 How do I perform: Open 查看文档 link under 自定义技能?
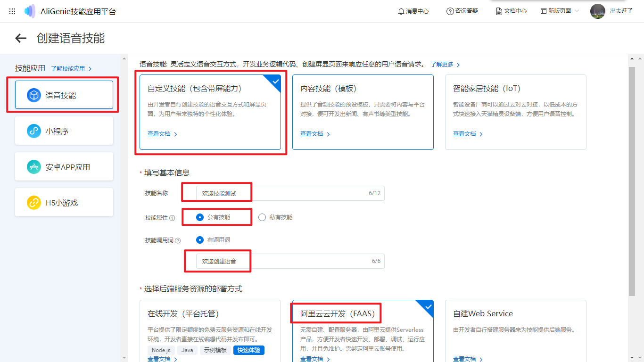click(159, 134)
